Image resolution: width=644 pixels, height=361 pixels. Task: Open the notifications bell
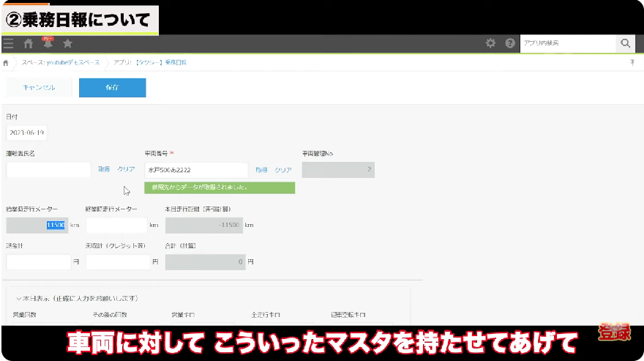click(x=48, y=44)
